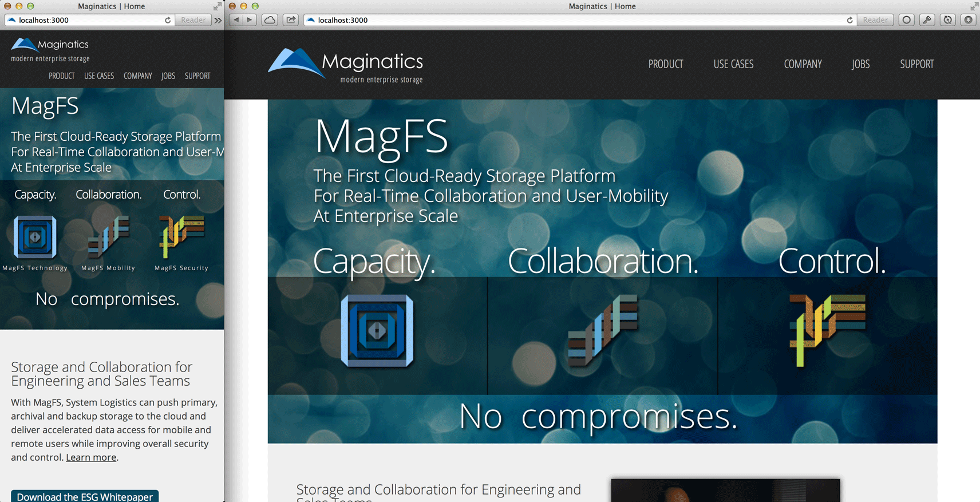Click 'At Enterprise Scale' text in right window

pyautogui.click(x=385, y=216)
